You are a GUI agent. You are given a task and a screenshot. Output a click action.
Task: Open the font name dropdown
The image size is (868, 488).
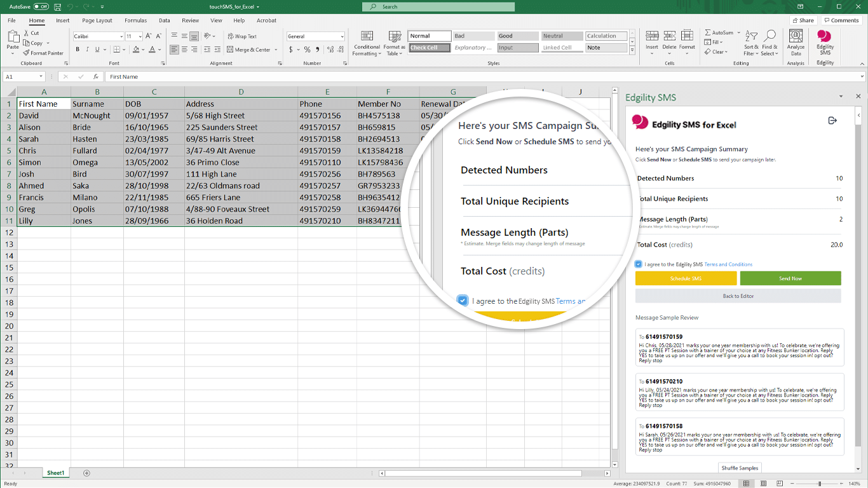121,36
